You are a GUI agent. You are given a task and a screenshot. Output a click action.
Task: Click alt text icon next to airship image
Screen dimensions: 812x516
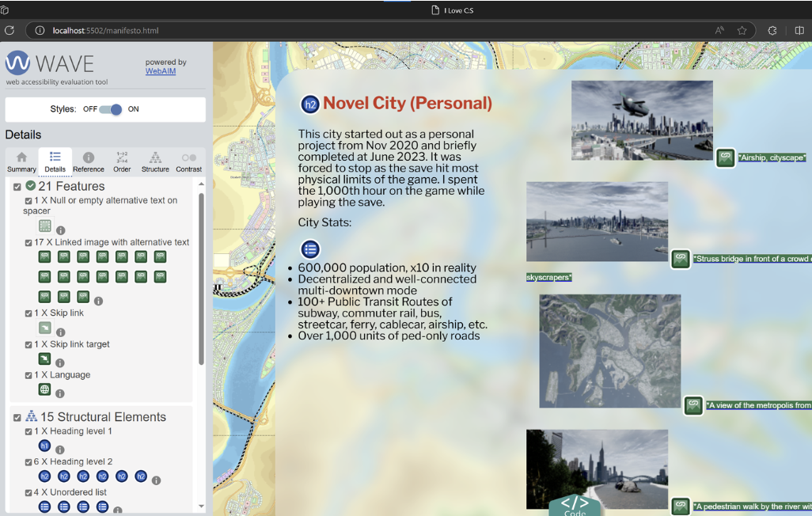[x=725, y=157]
